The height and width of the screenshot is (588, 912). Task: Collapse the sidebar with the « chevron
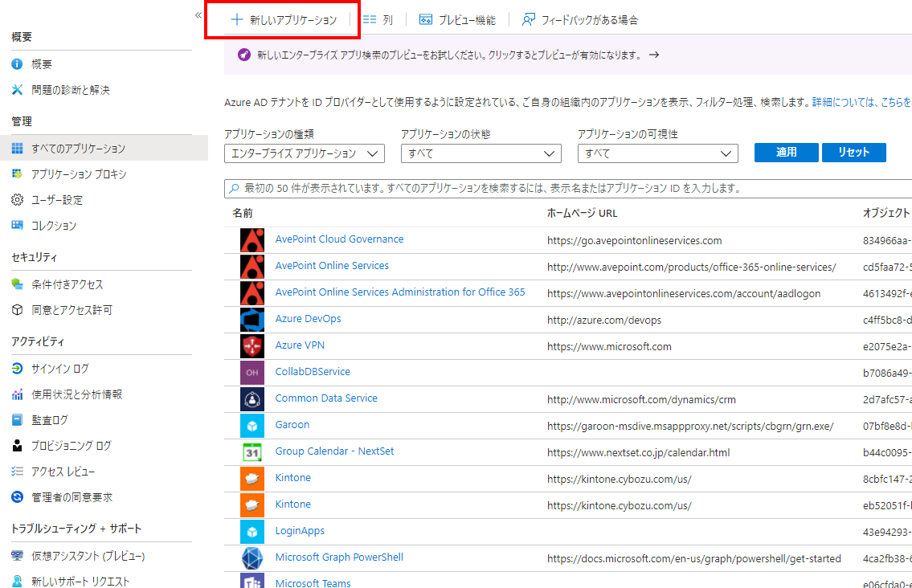tap(198, 14)
